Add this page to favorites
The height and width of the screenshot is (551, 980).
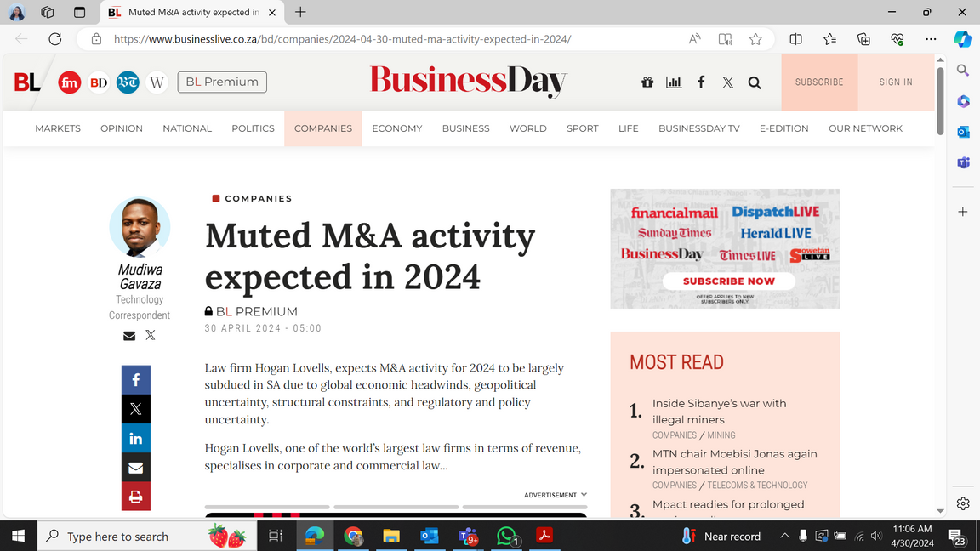pyautogui.click(x=755, y=39)
